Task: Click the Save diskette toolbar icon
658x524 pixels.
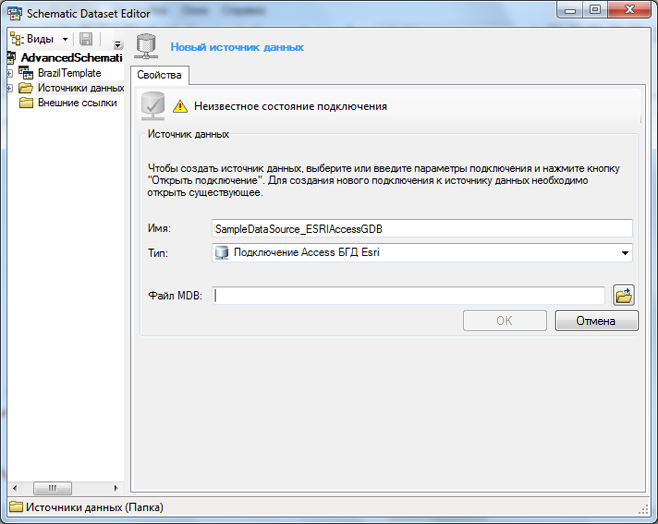Action: click(x=86, y=39)
